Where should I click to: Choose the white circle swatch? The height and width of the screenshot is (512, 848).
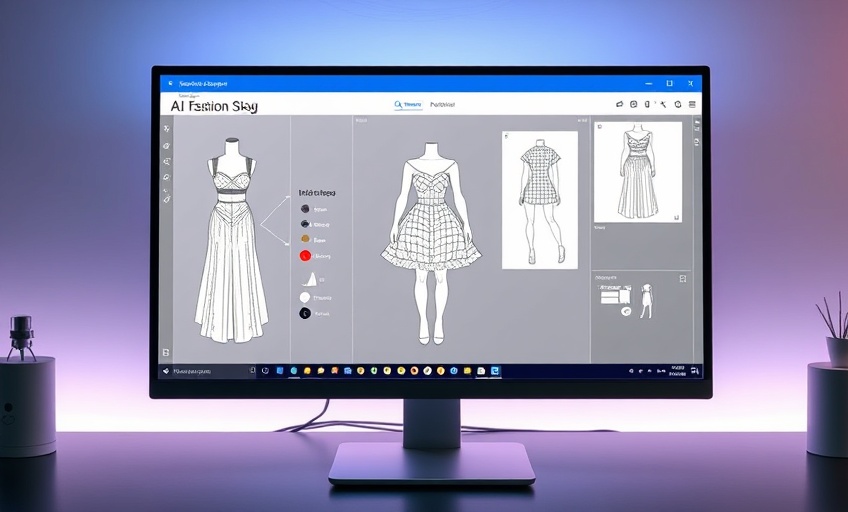click(x=305, y=297)
